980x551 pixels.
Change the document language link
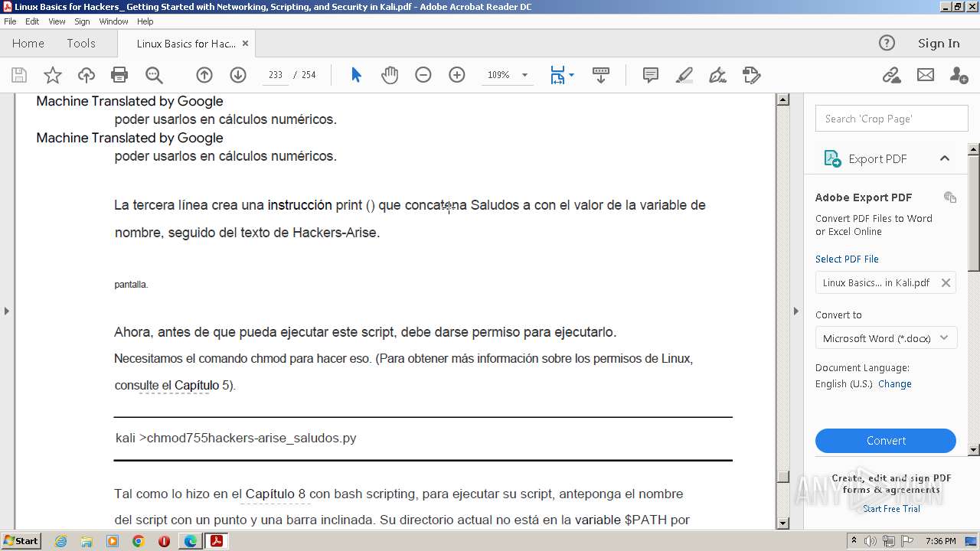[x=895, y=384]
